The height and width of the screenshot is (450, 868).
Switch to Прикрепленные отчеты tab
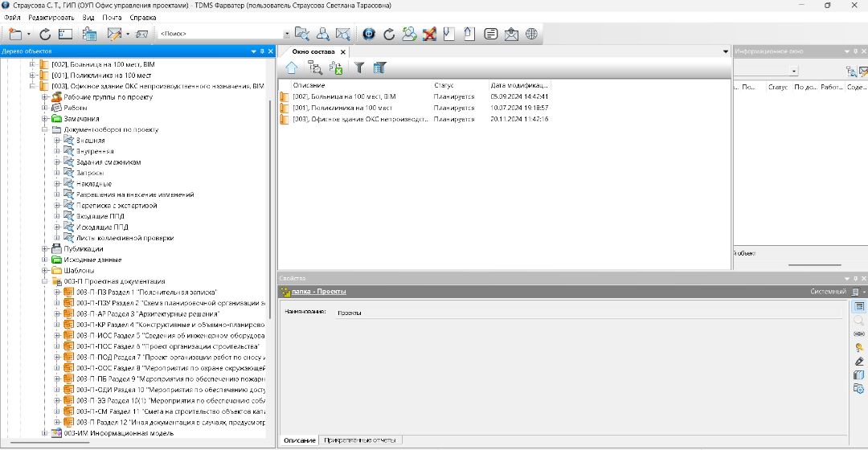coord(360,440)
